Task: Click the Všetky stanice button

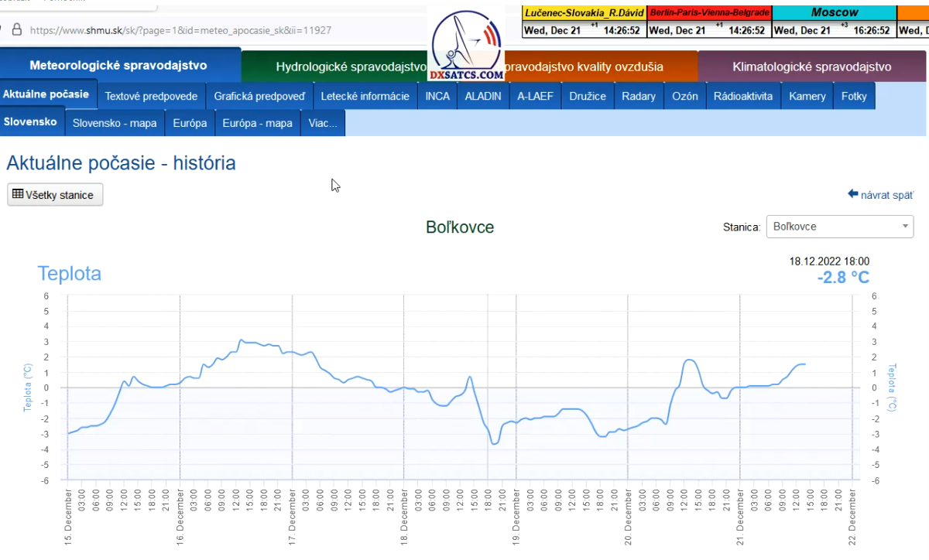Action: click(x=54, y=195)
